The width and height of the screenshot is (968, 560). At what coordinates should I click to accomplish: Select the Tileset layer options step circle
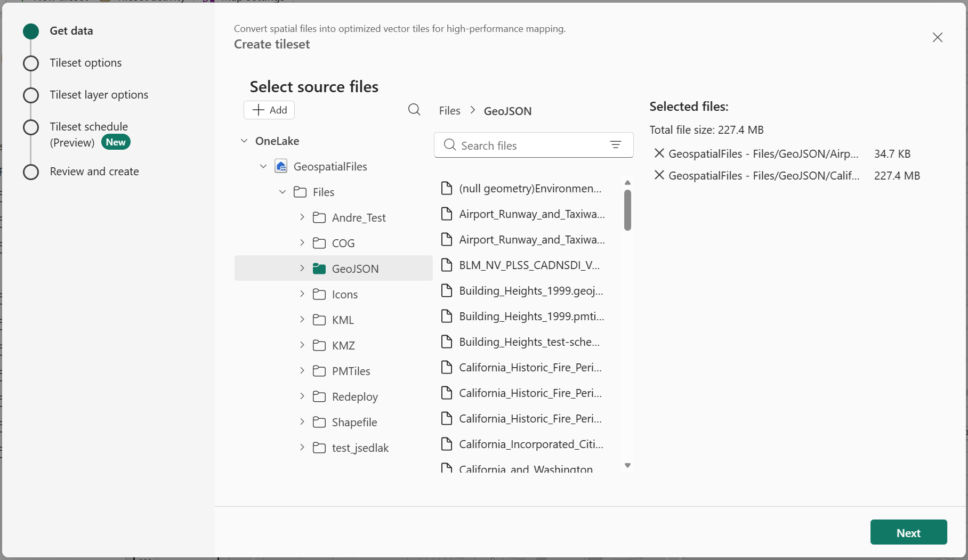(31, 95)
